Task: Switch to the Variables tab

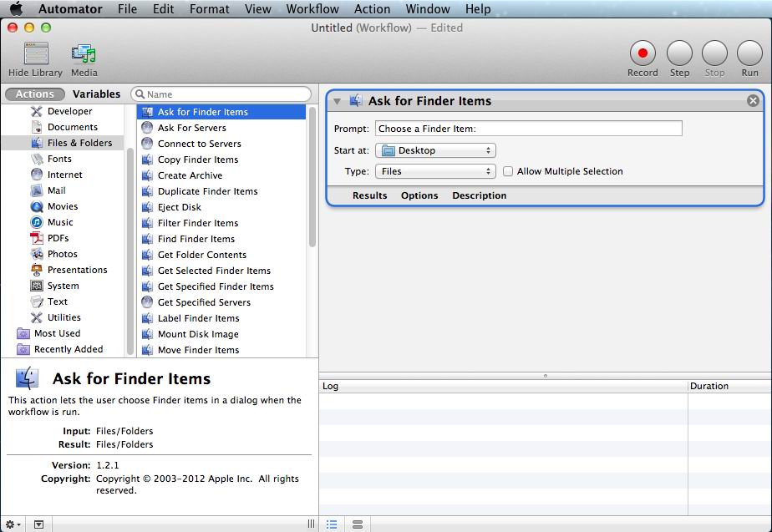Action: pyautogui.click(x=97, y=94)
